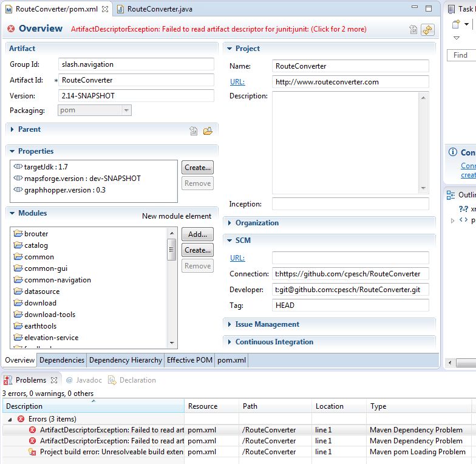Collapse the SCM section
The image size is (476, 464).
[x=229, y=241]
